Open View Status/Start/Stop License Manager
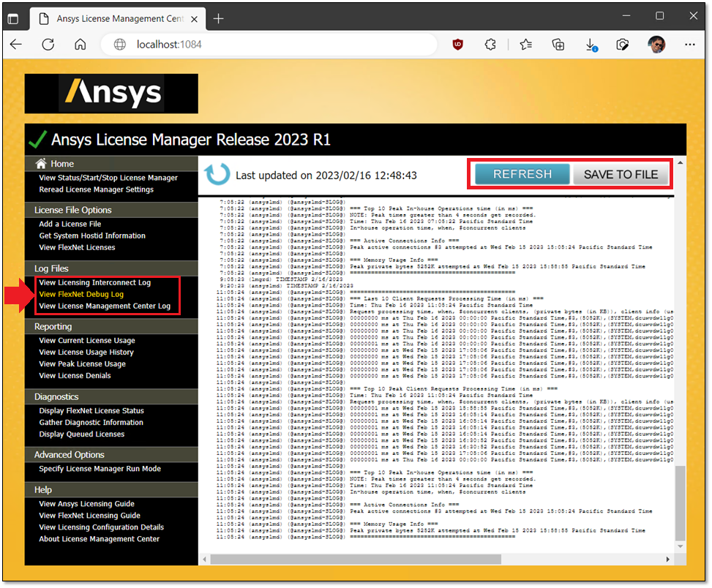The height and width of the screenshot is (588, 712). (108, 178)
